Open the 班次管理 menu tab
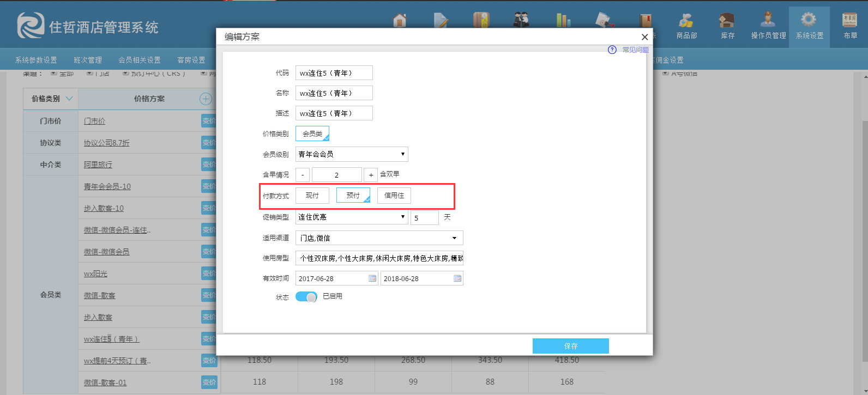Screen dimensions: 868x395 click(x=88, y=60)
